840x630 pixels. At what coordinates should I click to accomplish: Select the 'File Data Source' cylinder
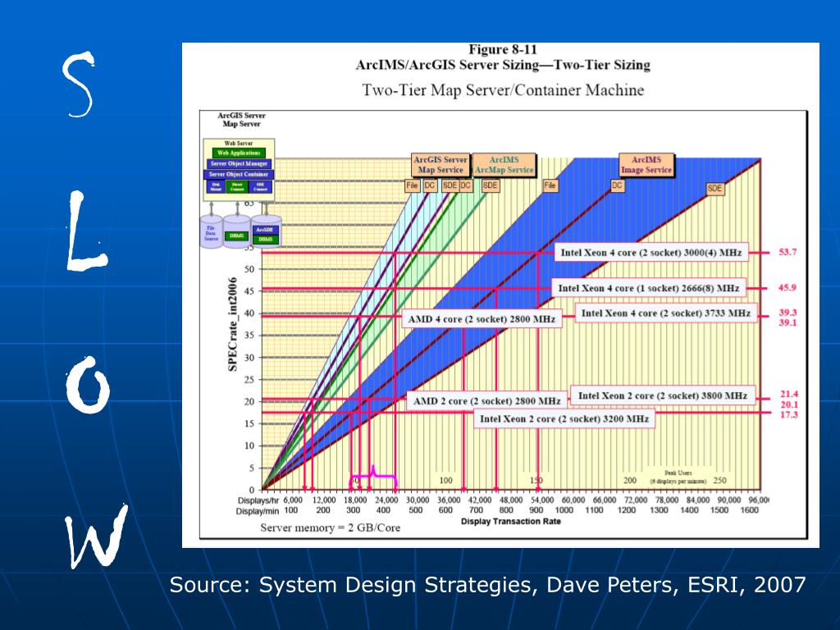(211, 231)
